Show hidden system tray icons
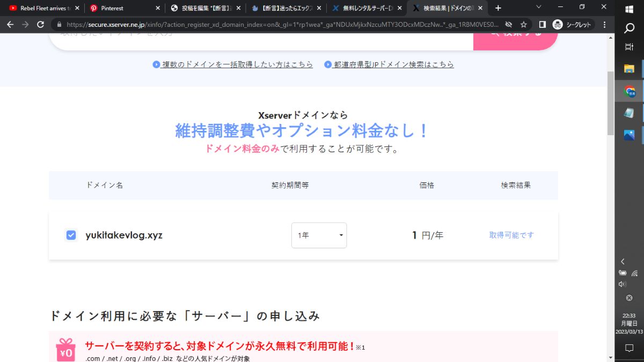This screenshot has width=644, height=362. pyautogui.click(x=623, y=261)
